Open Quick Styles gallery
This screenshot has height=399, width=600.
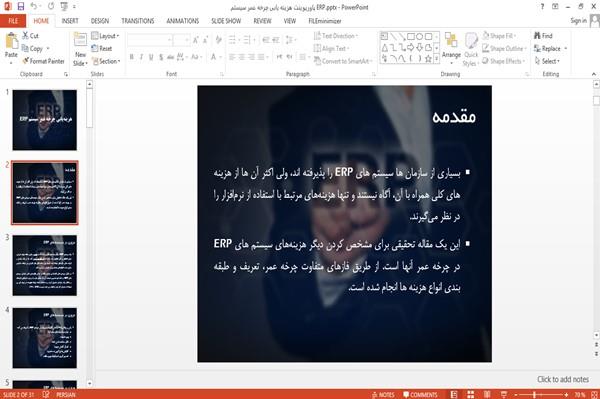click(471, 50)
